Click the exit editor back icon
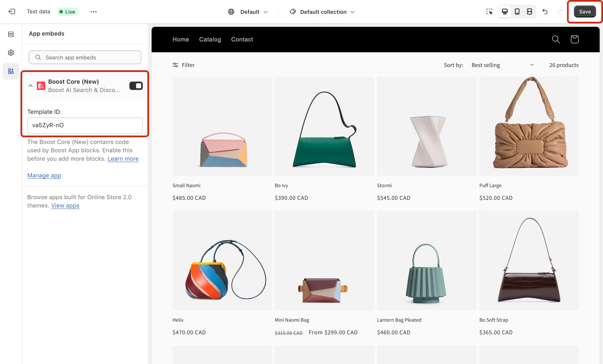Image resolution: width=603 pixels, height=364 pixels. [12, 12]
